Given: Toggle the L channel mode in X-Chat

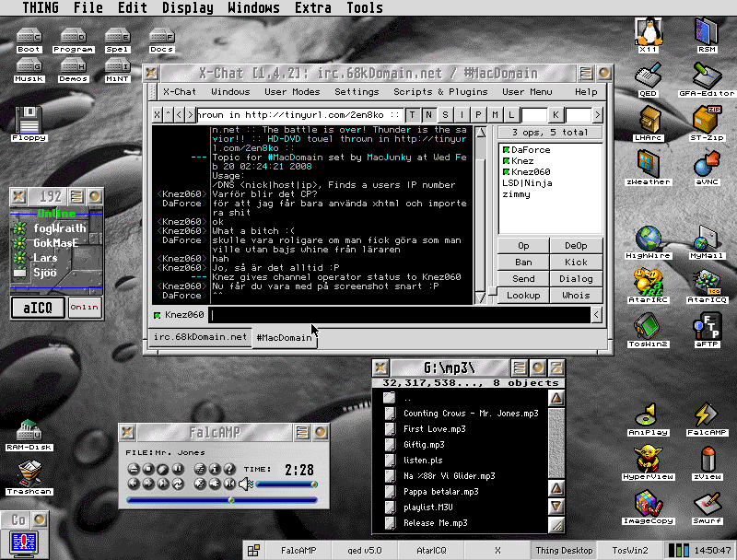Looking at the screenshot, I should (511, 114).
